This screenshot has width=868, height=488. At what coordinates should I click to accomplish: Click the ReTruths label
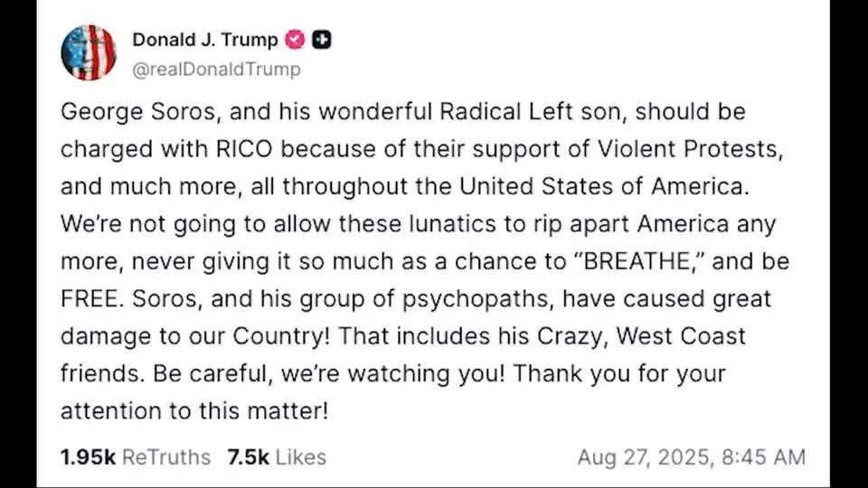coord(165,457)
